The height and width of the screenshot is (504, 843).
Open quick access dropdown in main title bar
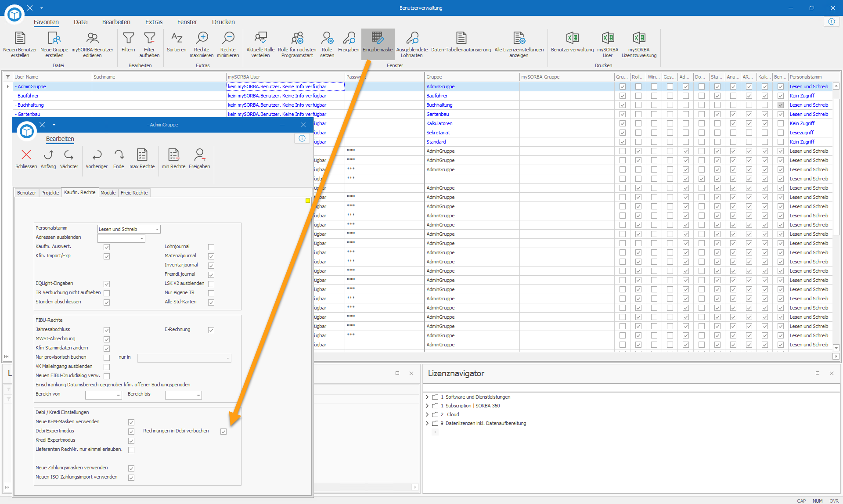[42, 8]
